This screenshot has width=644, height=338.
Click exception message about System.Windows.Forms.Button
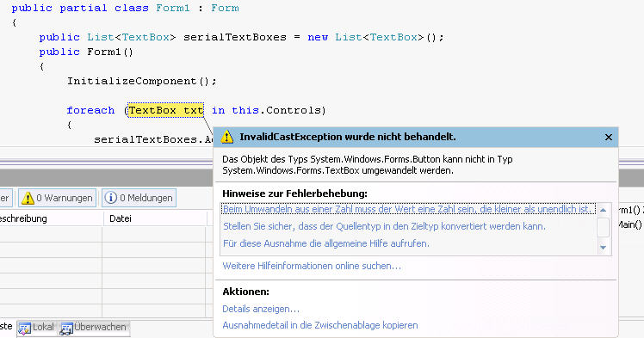pyautogui.click(x=367, y=165)
